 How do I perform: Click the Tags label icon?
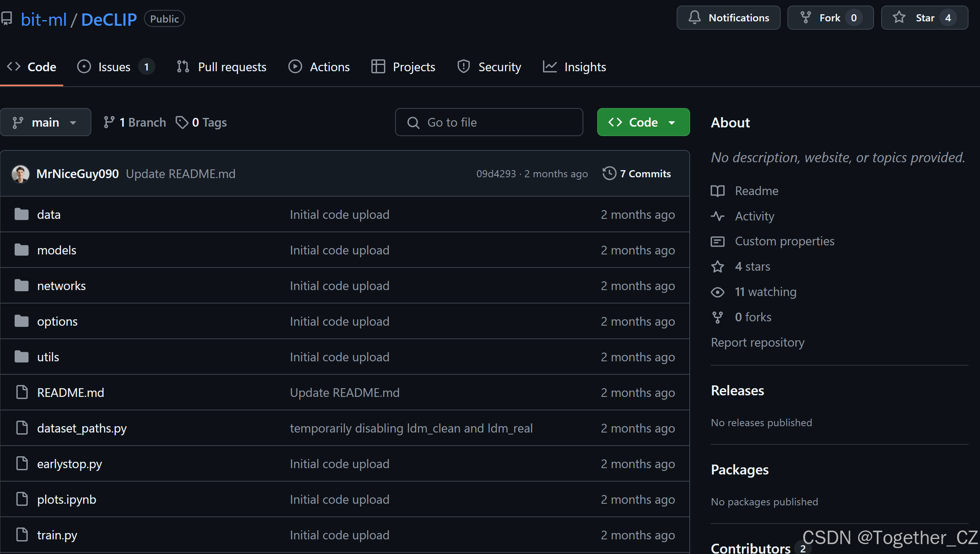point(182,122)
